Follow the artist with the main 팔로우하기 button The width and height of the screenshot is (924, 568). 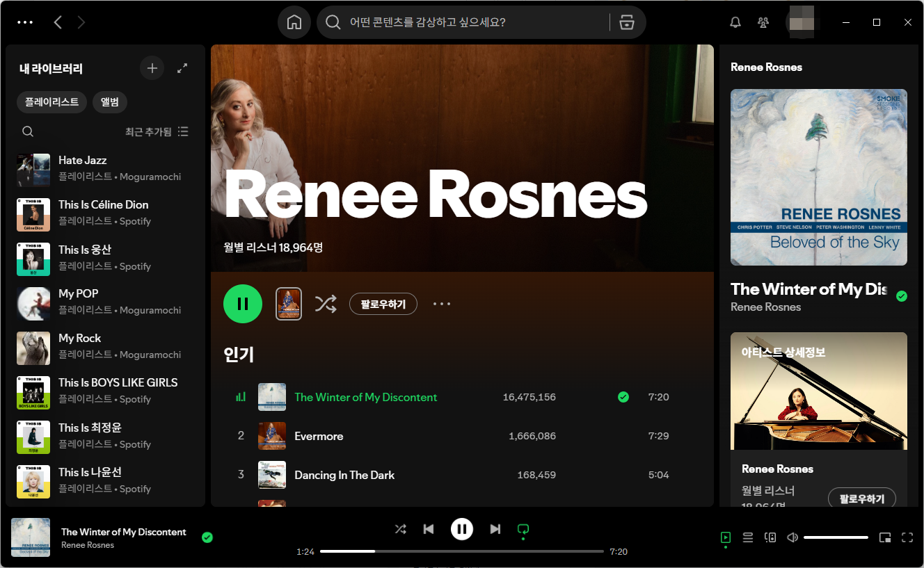coord(383,304)
